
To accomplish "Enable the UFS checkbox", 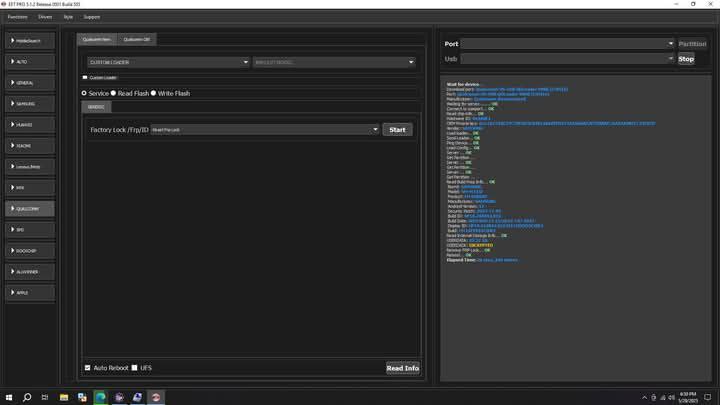I will point(135,368).
